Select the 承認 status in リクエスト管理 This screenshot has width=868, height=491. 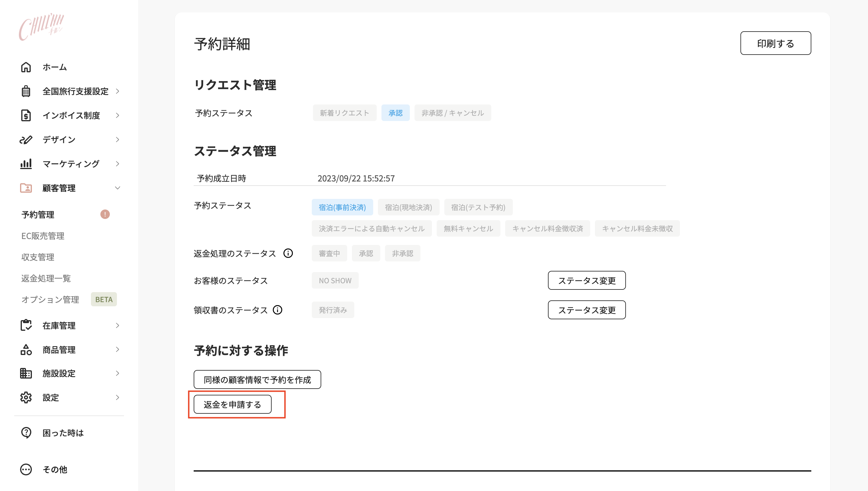395,113
